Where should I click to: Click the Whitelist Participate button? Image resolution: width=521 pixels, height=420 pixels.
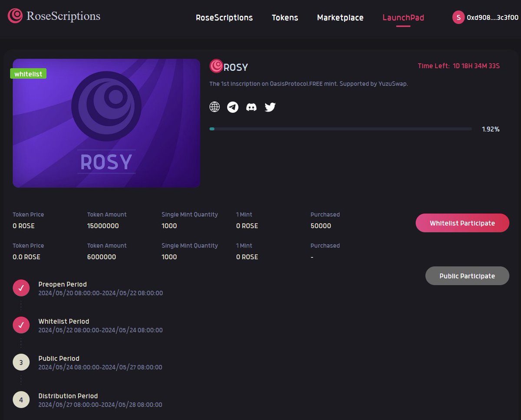tap(462, 223)
